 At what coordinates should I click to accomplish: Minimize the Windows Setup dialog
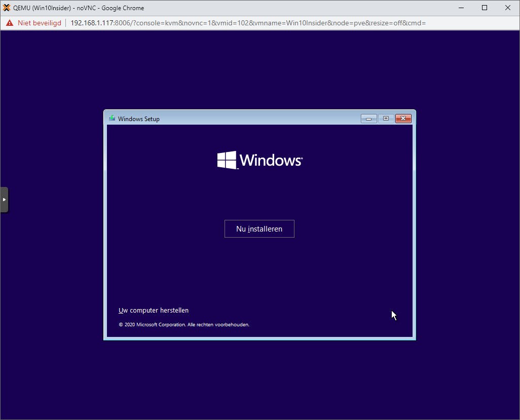[x=368, y=119]
